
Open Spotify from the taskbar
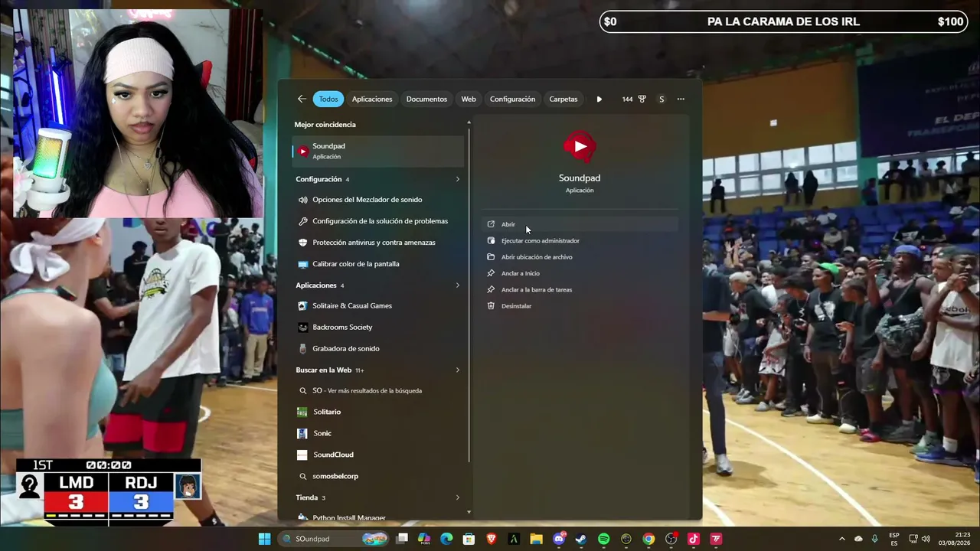(x=603, y=539)
